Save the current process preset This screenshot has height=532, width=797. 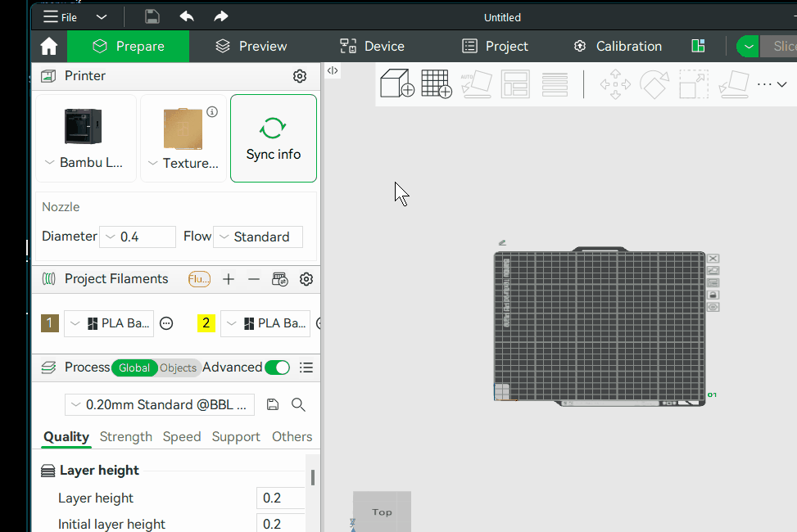click(273, 404)
